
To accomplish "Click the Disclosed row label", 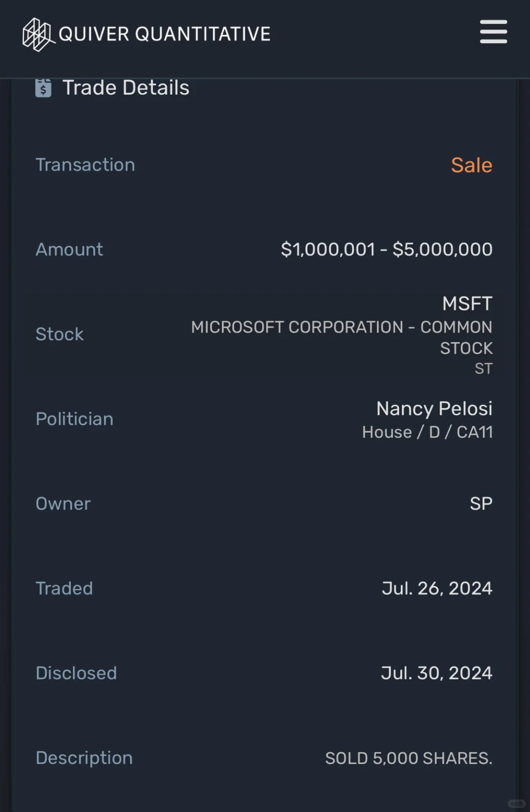I will coord(77,673).
